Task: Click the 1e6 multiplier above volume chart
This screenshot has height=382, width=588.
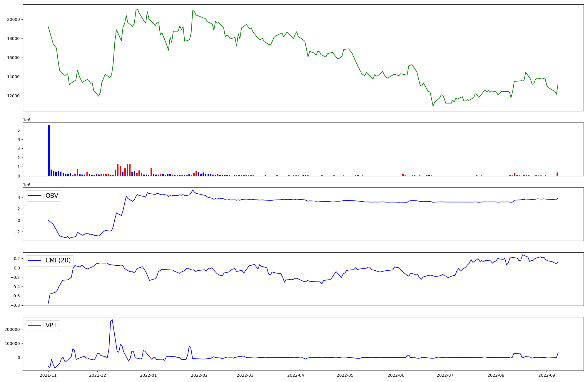Action: tap(26, 120)
